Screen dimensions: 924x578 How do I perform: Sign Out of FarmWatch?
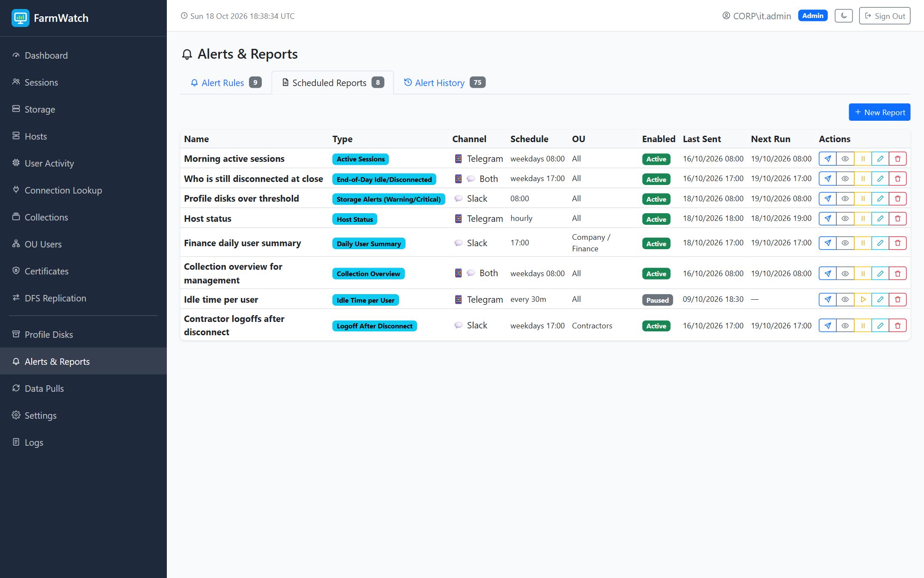coord(885,16)
